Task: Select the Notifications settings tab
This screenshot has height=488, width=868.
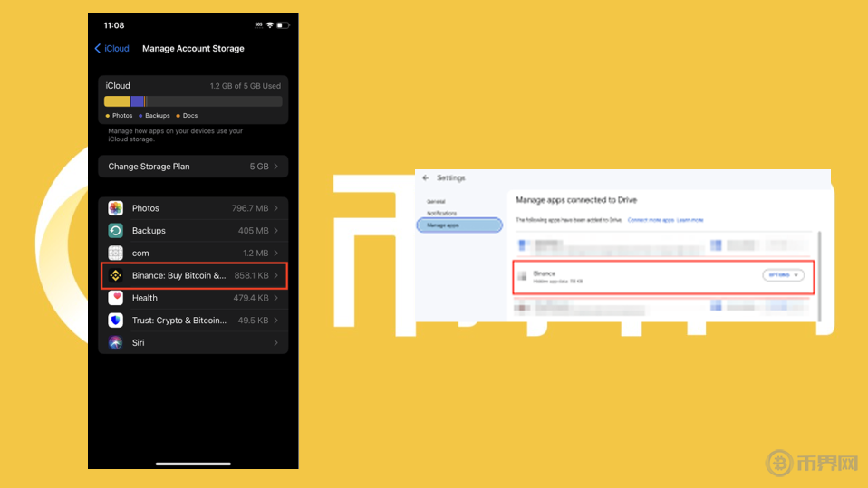Action: pos(441,213)
